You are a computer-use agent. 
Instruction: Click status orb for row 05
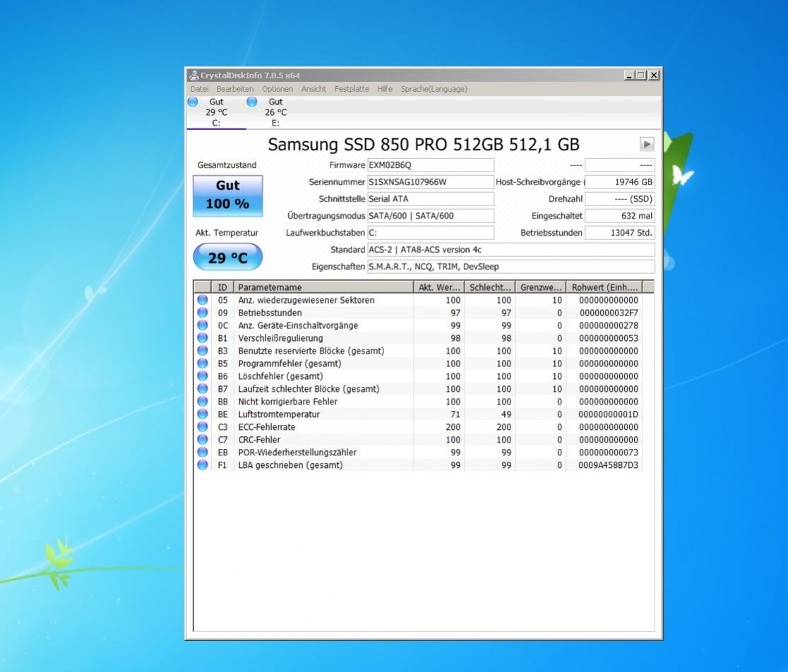pyautogui.click(x=203, y=300)
